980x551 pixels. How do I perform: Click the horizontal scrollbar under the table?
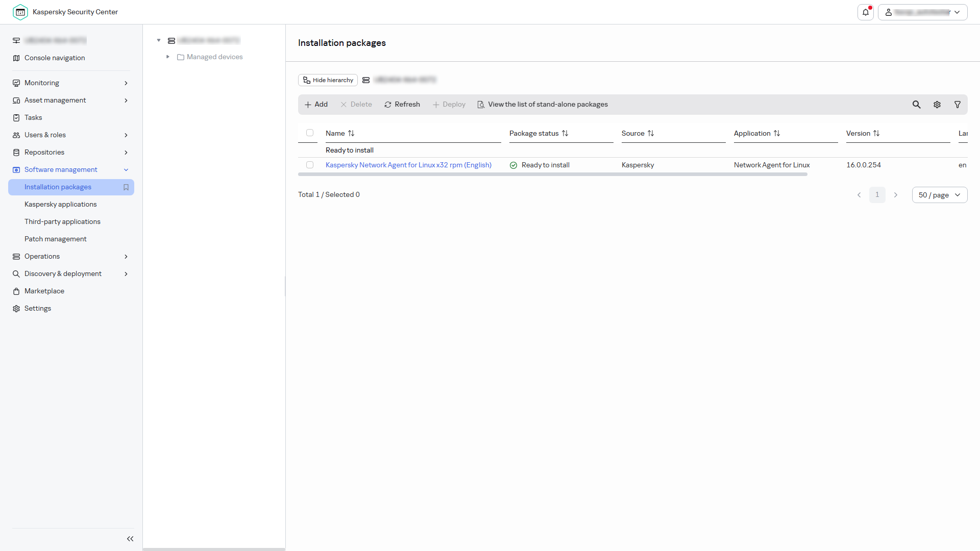pyautogui.click(x=553, y=174)
